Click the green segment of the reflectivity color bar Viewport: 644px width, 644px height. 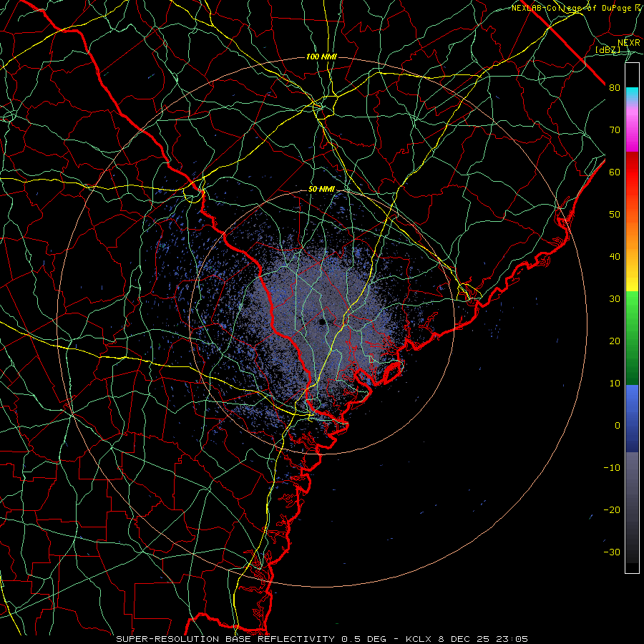coord(632,338)
